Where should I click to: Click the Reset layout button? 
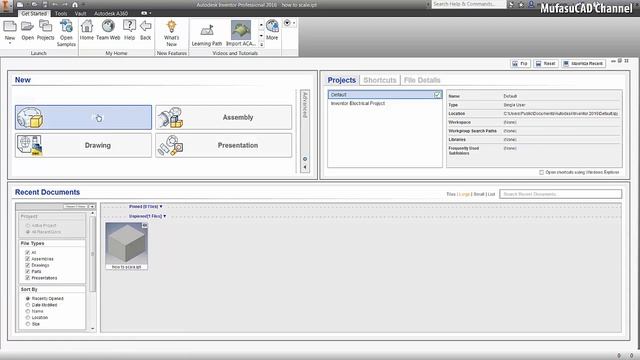tap(546, 64)
